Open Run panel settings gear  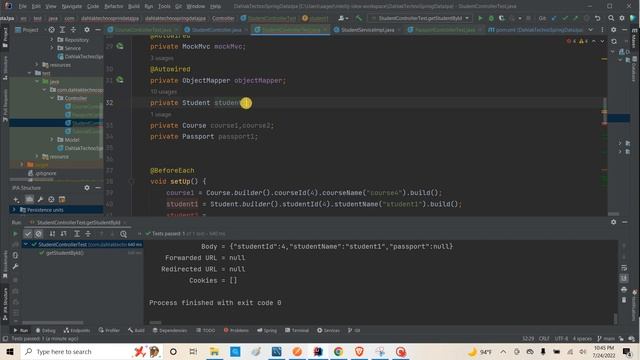click(613, 222)
